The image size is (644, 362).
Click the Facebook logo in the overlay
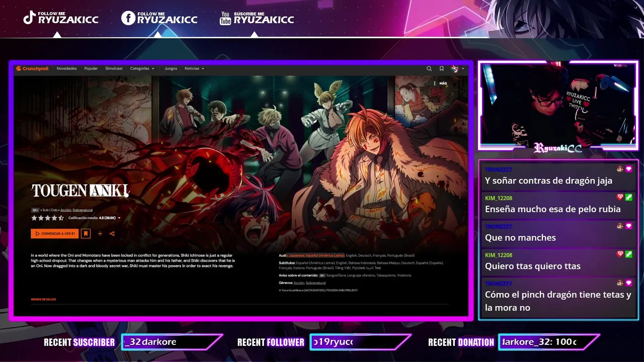128,18
